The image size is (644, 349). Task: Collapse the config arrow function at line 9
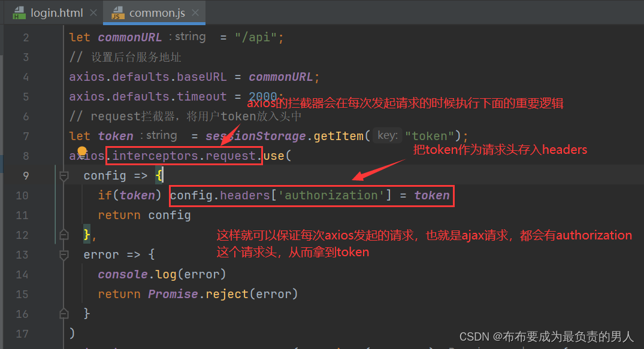pos(64,175)
